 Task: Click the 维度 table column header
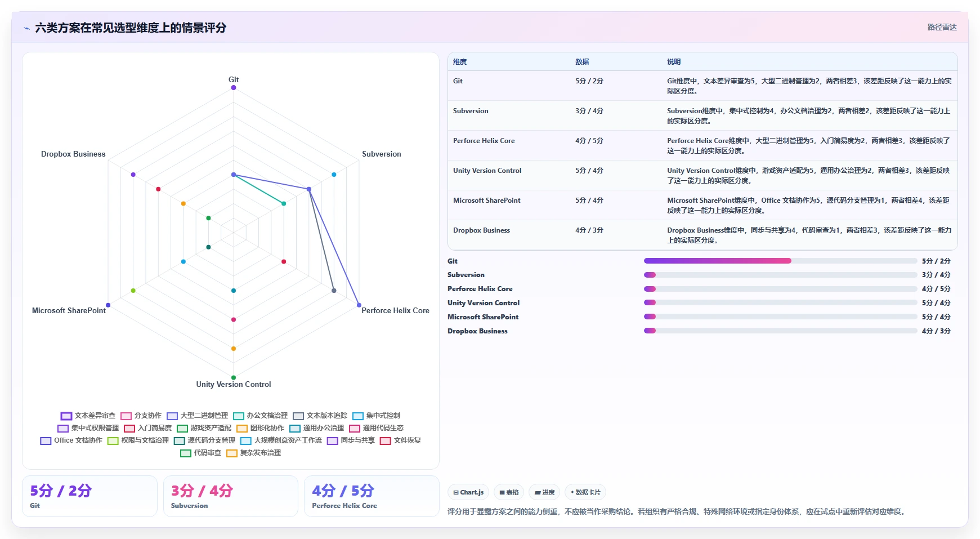tap(460, 62)
